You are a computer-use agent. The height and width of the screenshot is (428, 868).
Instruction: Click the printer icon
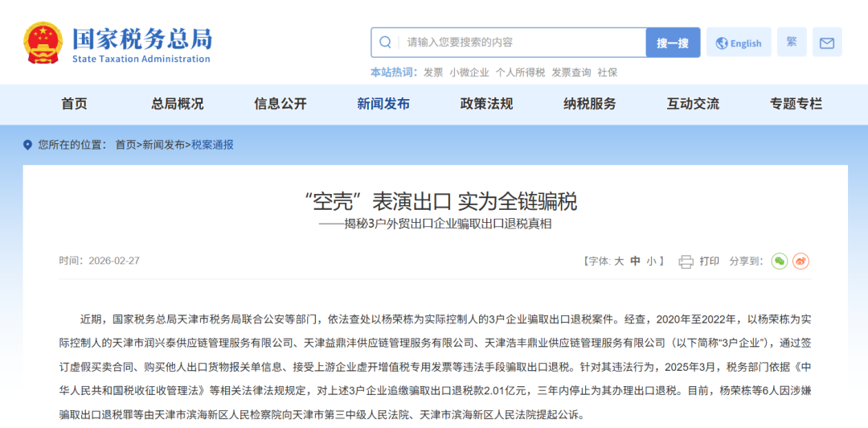(x=686, y=261)
